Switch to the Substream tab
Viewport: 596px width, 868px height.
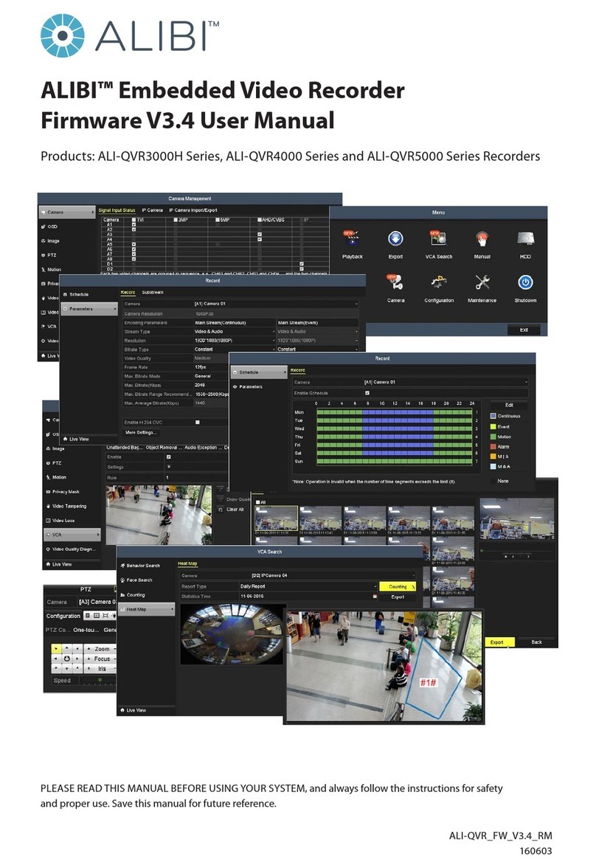click(153, 292)
